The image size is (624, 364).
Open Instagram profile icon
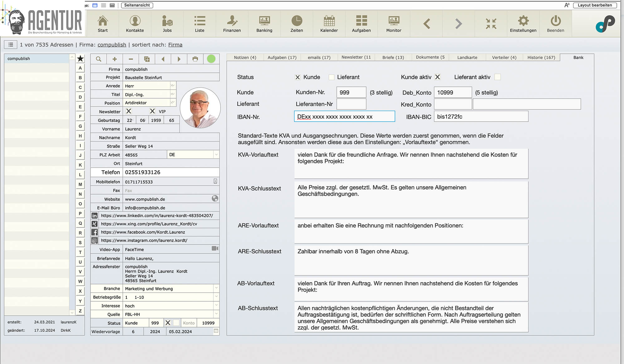(95, 240)
